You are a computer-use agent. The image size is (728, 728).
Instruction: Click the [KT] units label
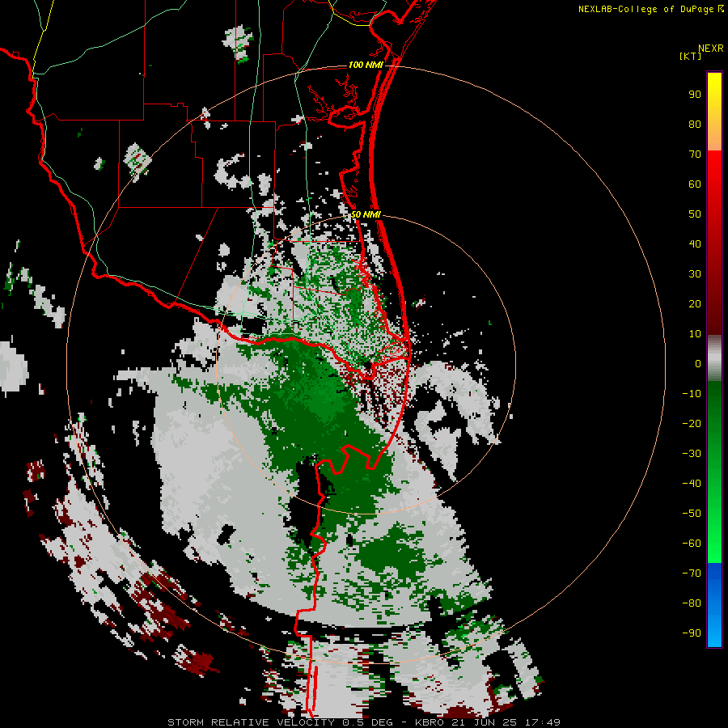(691, 56)
